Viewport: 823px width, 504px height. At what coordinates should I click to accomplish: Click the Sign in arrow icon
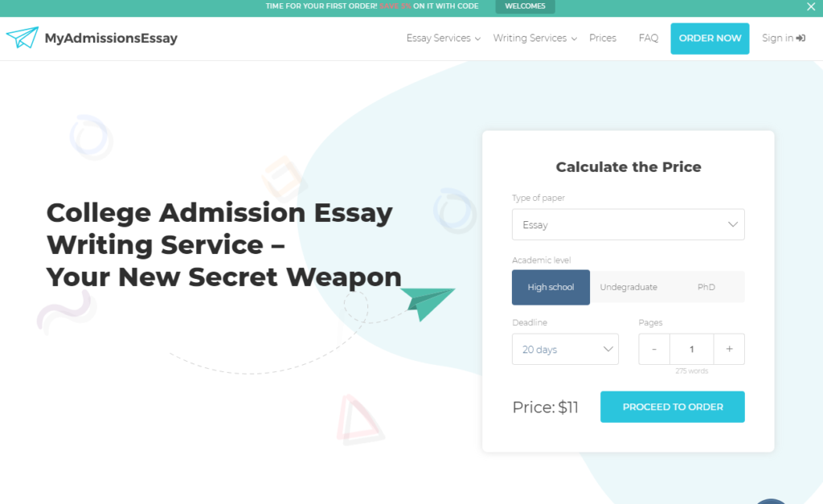tap(800, 38)
